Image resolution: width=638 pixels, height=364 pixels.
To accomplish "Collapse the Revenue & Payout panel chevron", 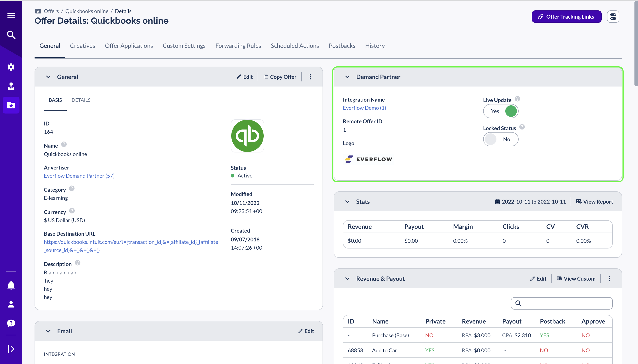I will tap(347, 279).
